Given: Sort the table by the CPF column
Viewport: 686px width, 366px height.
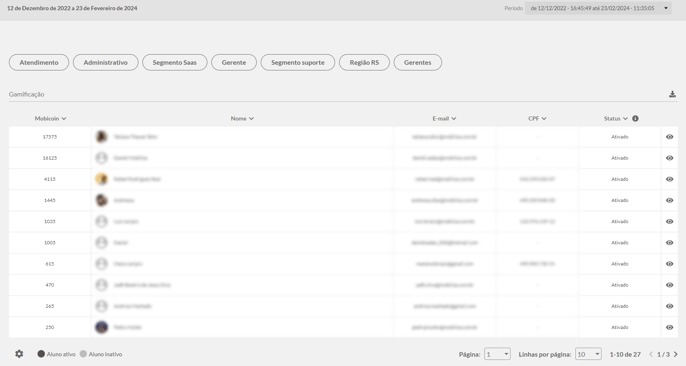Looking at the screenshot, I should [x=537, y=119].
